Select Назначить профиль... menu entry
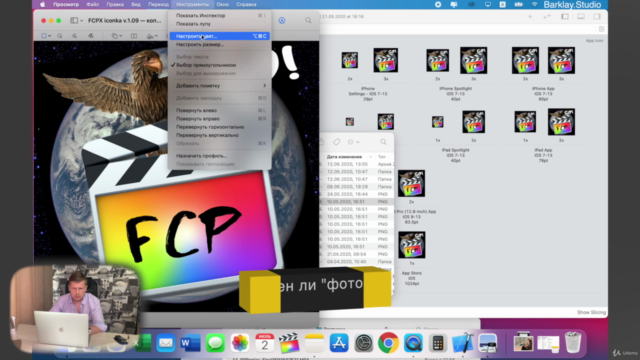 point(220,156)
